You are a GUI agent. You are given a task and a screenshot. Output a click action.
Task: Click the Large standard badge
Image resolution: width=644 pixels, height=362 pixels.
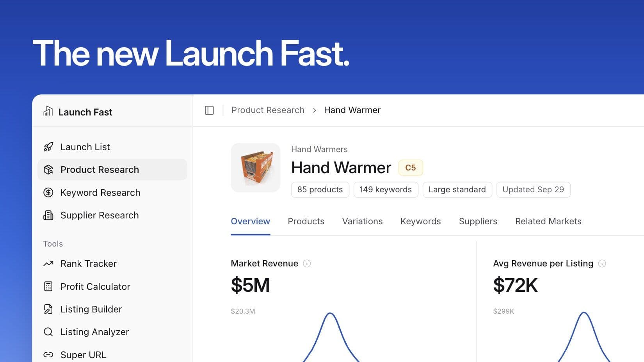pyautogui.click(x=457, y=190)
